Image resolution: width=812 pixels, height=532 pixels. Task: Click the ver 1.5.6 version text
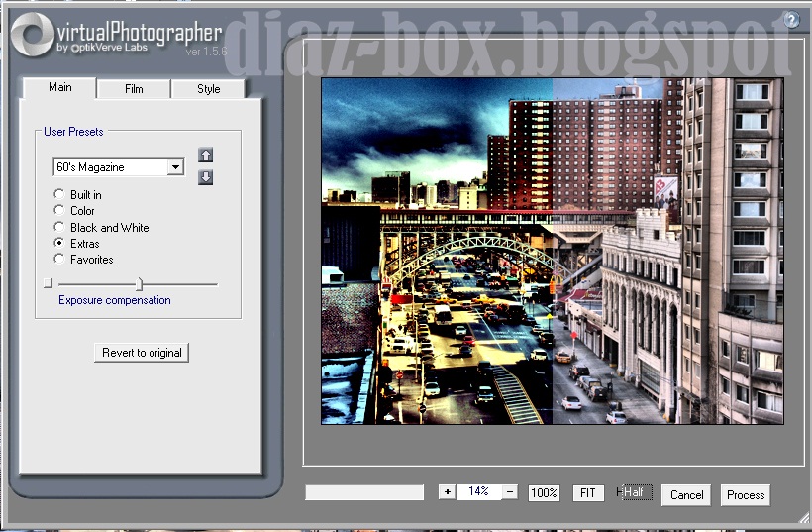(x=207, y=52)
